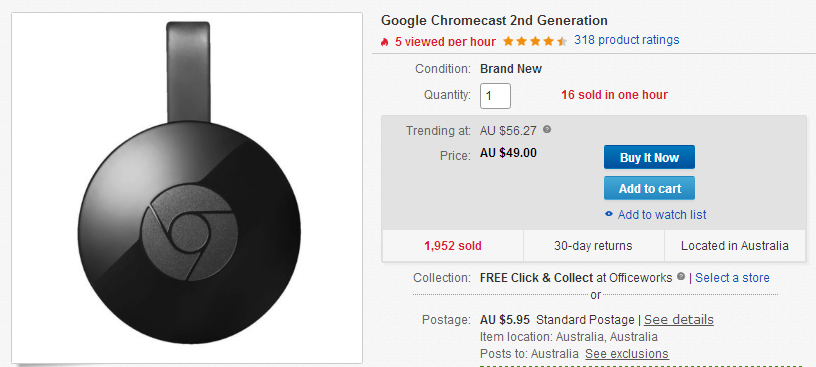Click the Google Chromecast 2nd Generation title
Image resolution: width=816 pixels, height=367 pixels.
[x=494, y=21]
